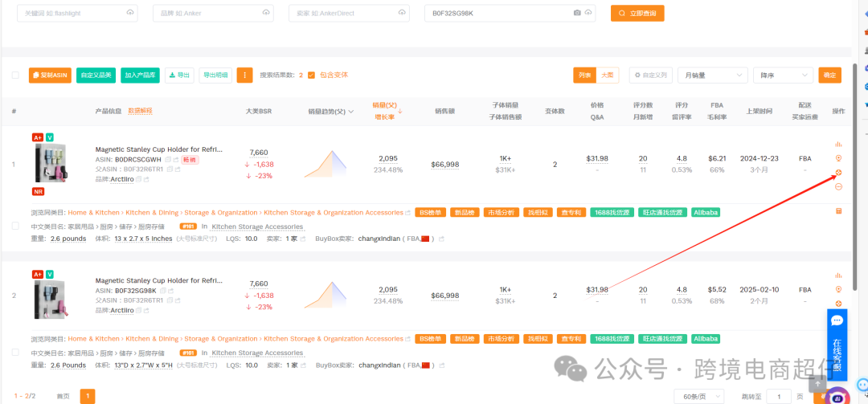Click the 查专利 tag in row 2
This screenshot has width=868, height=404.
pyautogui.click(x=571, y=339)
